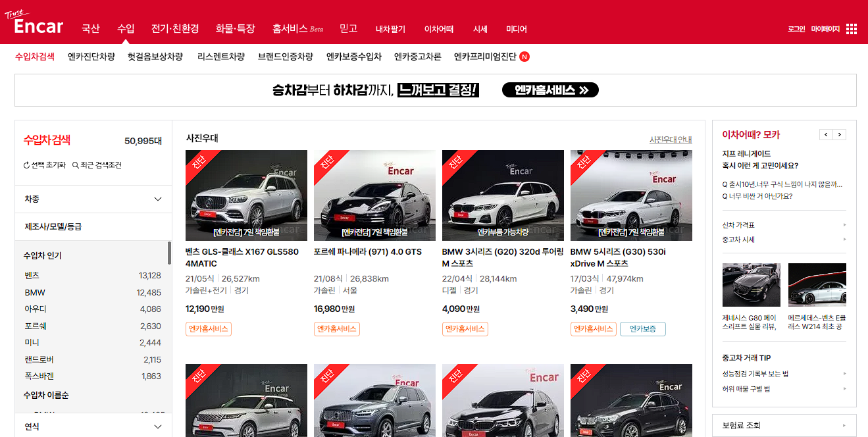
Task: Click the 로그인 link
Action: click(x=796, y=29)
